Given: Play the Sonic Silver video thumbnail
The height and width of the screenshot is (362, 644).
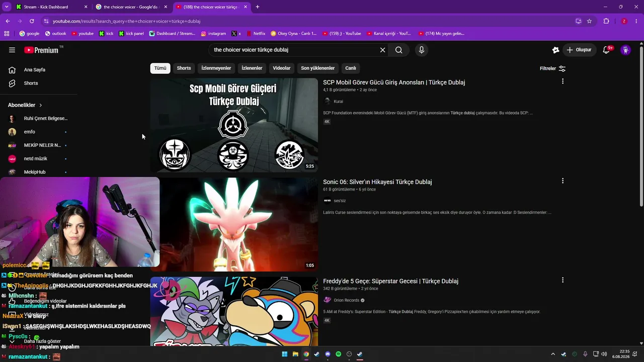Looking at the screenshot, I should click(x=239, y=224).
